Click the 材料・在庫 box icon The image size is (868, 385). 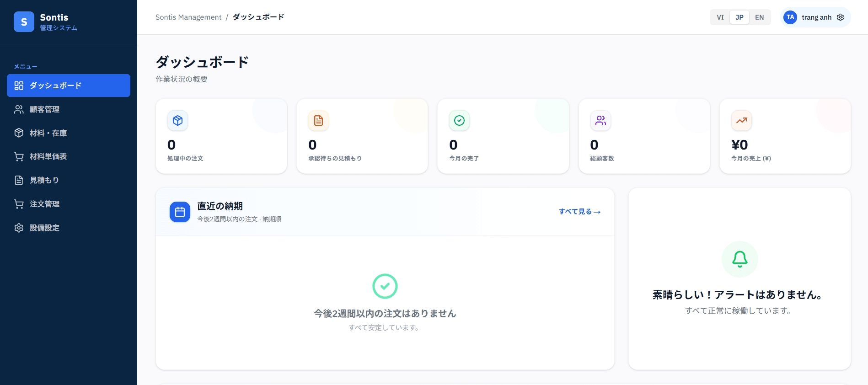point(19,133)
